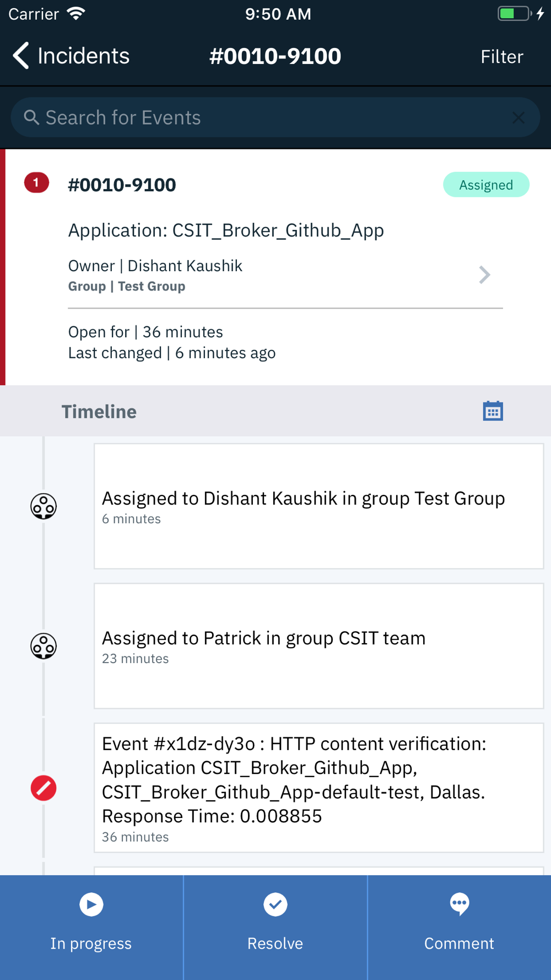Expand owner details with right chevron

coord(484,274)
